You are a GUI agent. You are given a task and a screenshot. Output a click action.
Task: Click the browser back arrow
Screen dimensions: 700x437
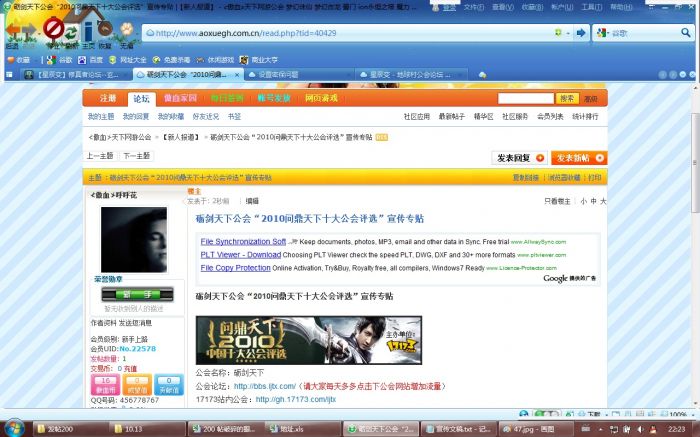pos(13,32)
